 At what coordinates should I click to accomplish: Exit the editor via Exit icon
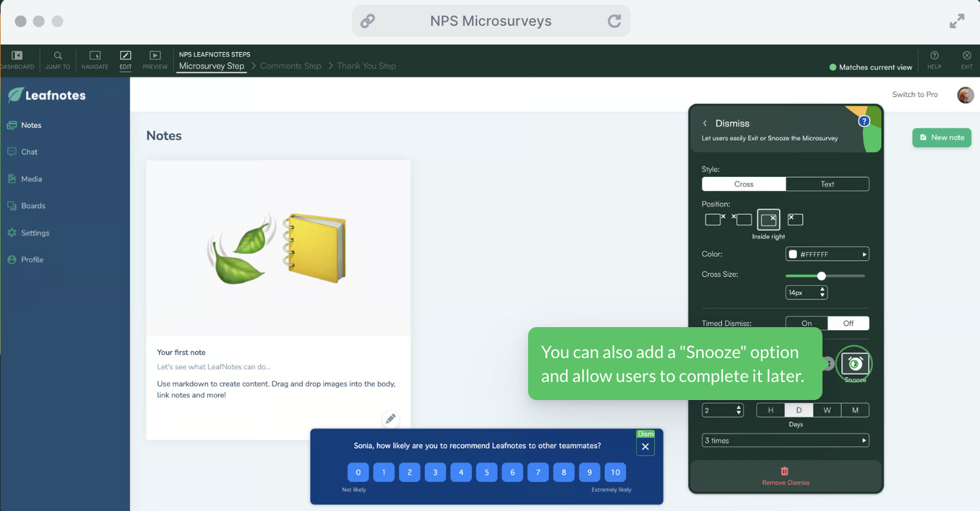[x=966, y=60]
